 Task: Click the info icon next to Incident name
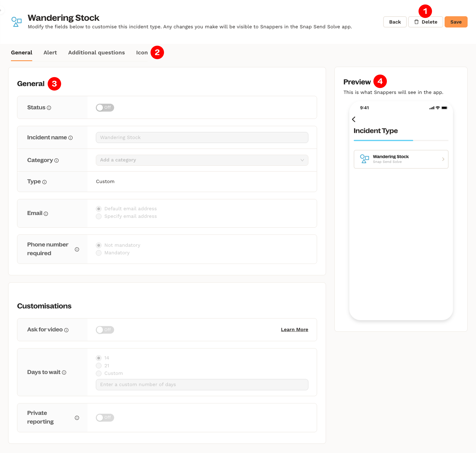point(71,138)
